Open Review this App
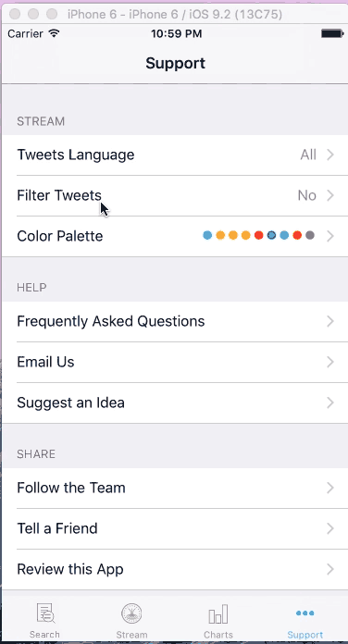Screen dimensions: 348x644 point(175,569)
